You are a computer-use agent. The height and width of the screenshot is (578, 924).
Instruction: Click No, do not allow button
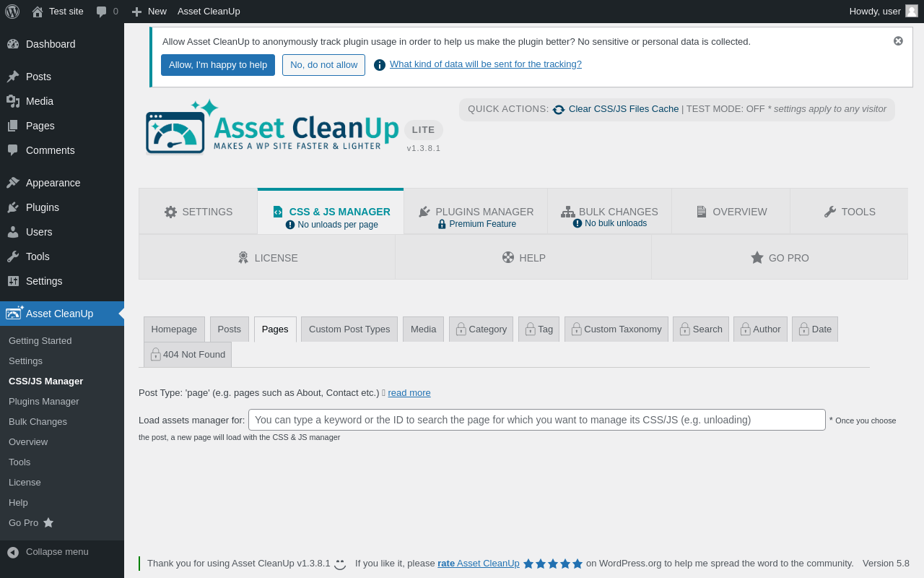coord(323,65)
